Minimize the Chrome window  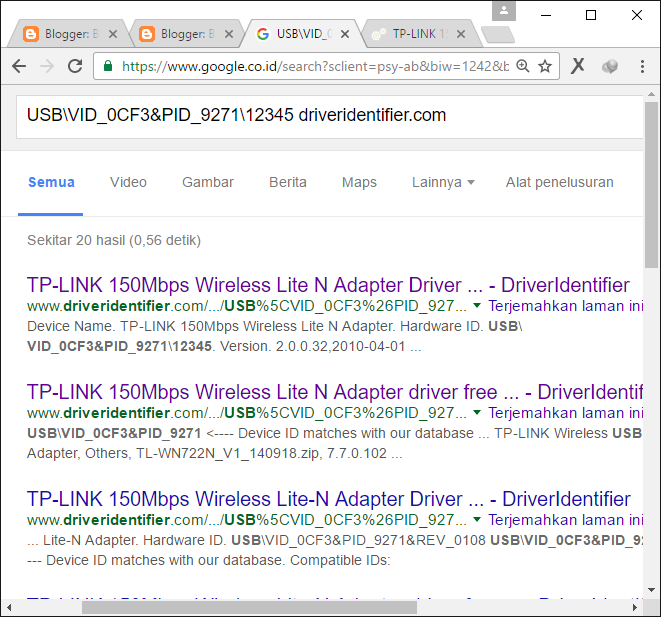546,15
